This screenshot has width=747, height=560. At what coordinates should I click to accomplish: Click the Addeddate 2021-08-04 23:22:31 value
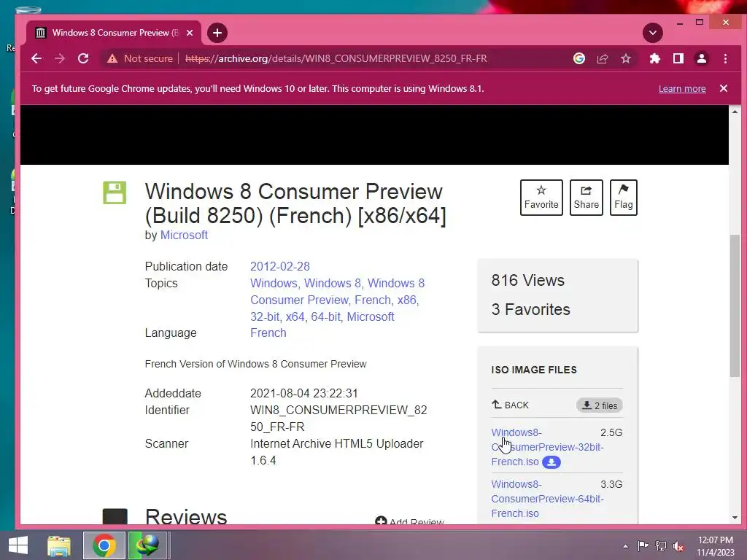click(304, 393)
